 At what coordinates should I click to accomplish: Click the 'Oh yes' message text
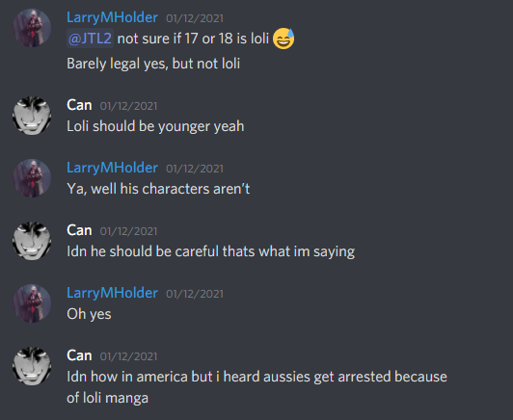click(x=89, y=314)
